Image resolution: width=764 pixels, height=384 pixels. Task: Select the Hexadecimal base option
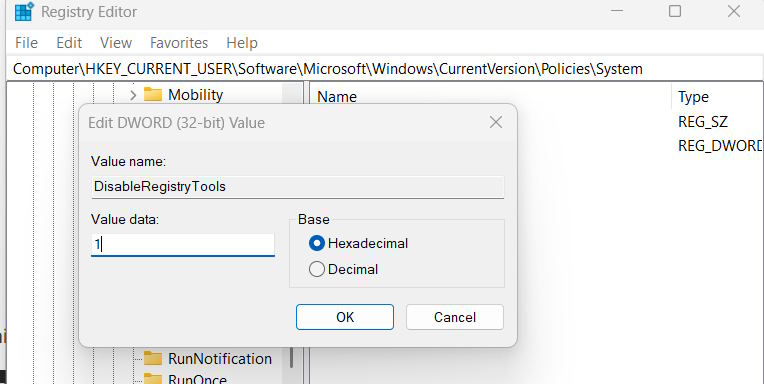[x=359, y=243]
